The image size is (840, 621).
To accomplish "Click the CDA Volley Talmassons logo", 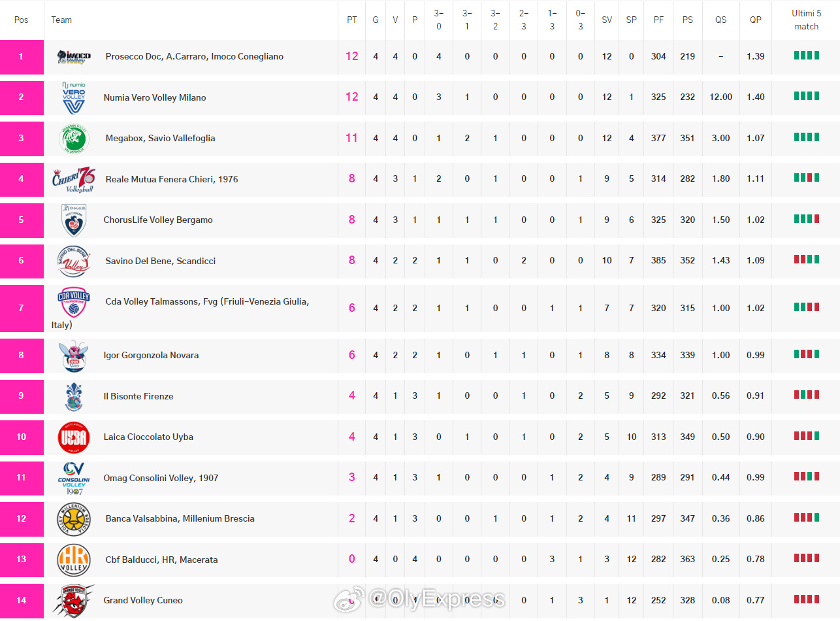I will [74, 301].
